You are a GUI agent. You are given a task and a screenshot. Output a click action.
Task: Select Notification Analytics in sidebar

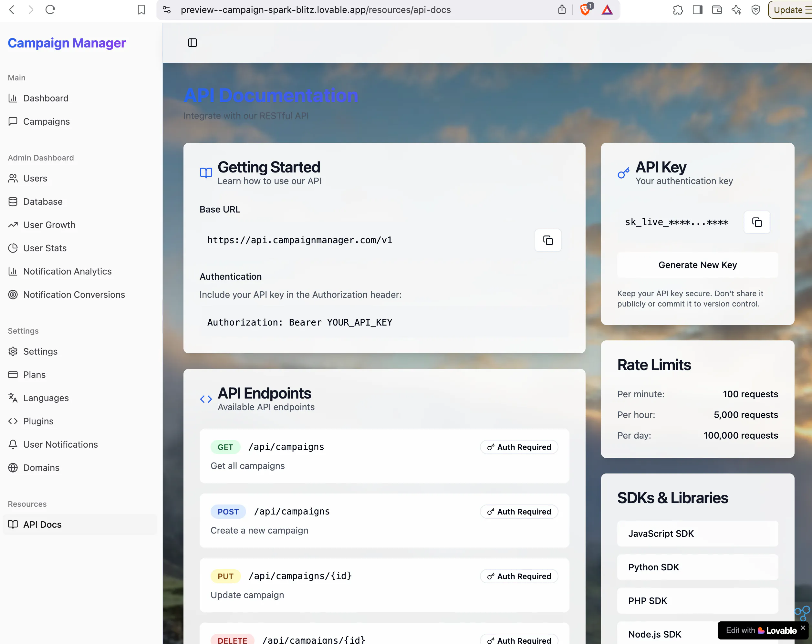click(79, 271)
